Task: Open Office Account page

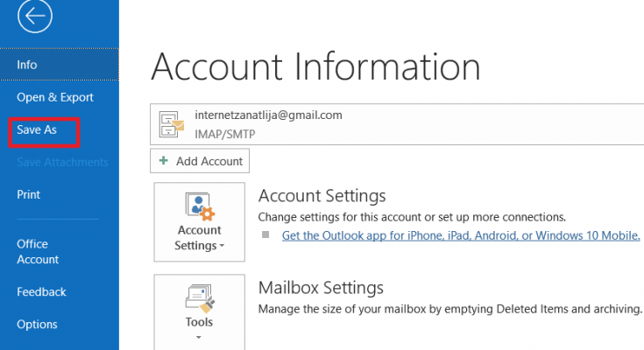Action: [x=38, y=251]
